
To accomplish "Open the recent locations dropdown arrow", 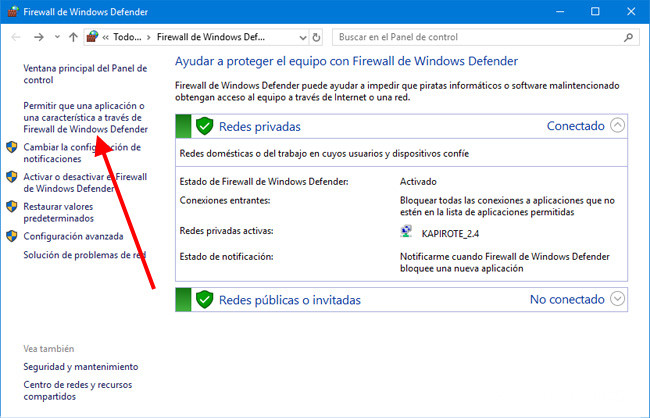I will 56,37.
